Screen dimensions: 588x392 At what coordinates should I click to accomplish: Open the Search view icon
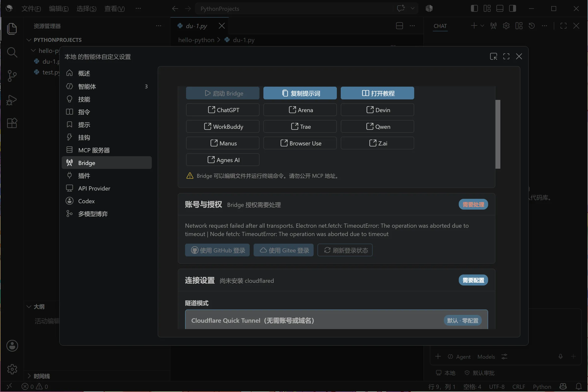coord(12,52)
